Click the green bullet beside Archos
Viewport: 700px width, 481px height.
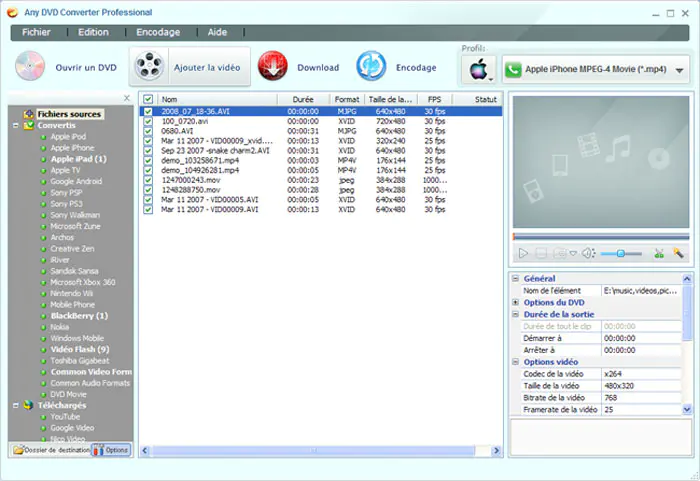point(43,238)
